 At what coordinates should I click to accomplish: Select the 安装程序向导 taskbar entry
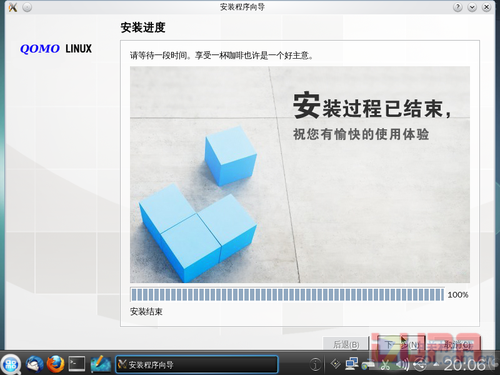pos(197,364)
